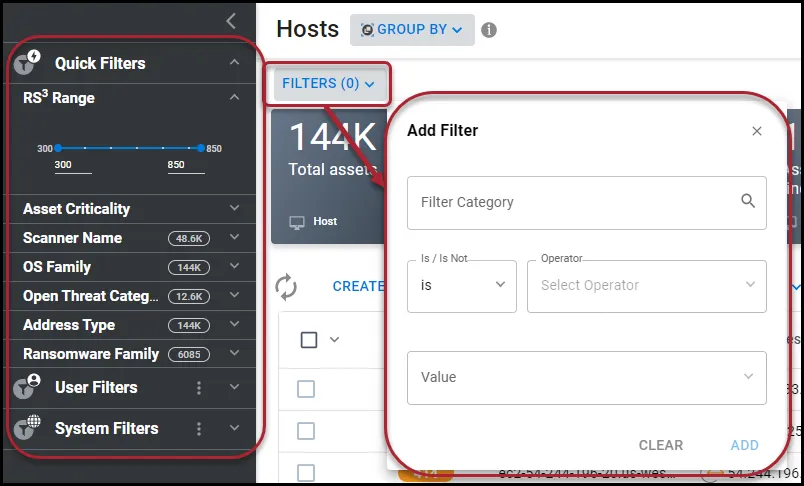
Task: Click the Asset Criticality label
Action: coord(76,209)
